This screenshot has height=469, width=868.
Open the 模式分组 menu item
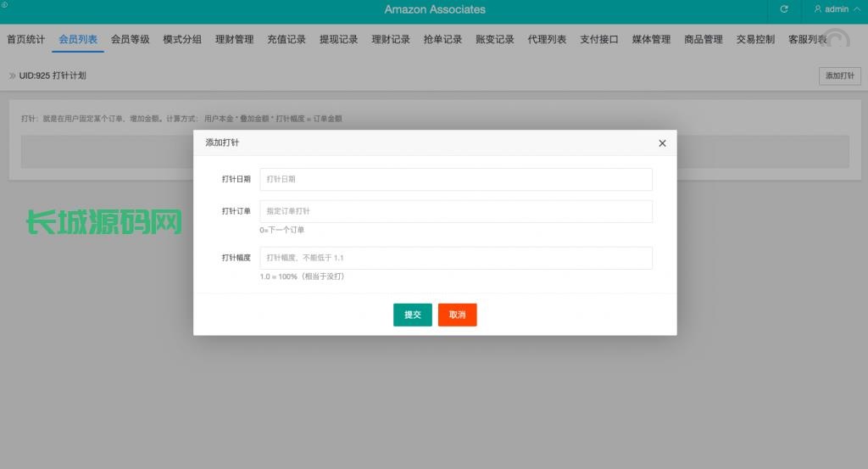tap(182, 39)
